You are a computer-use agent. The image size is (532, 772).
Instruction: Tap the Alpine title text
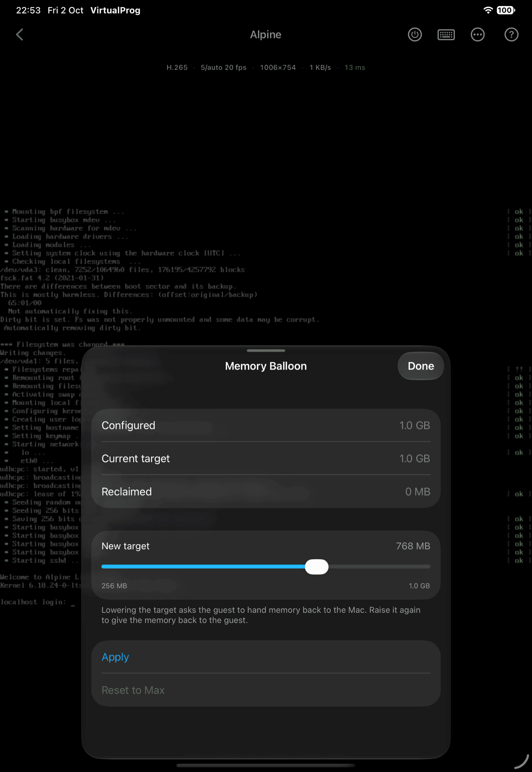[x=266, y=34]
